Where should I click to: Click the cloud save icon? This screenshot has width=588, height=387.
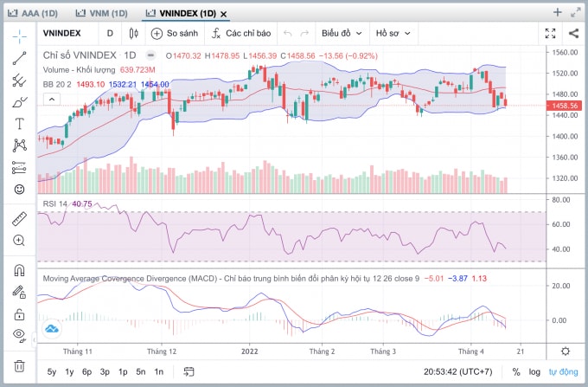click(51, 329)
